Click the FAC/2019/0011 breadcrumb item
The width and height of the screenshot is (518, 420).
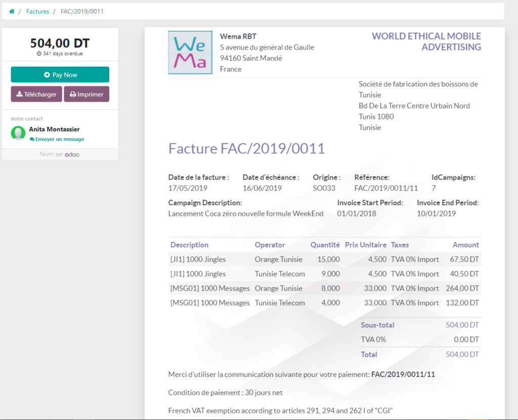pyautogui.click(x=82, y=12)
